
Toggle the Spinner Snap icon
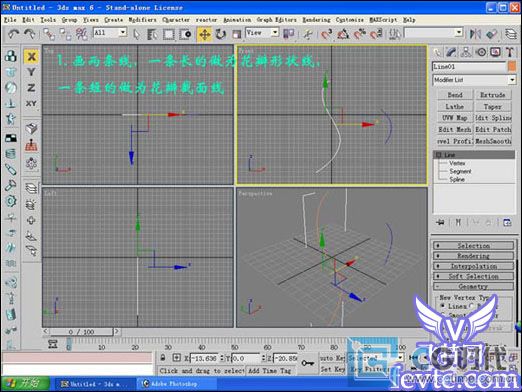click(376, 34)
